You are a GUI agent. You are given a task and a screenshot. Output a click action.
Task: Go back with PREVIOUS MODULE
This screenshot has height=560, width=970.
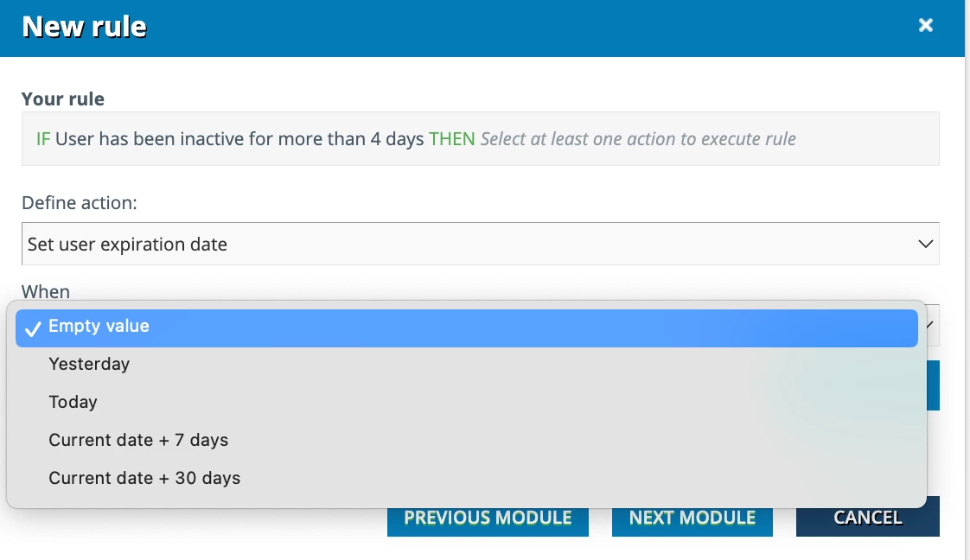coord(488,519)
